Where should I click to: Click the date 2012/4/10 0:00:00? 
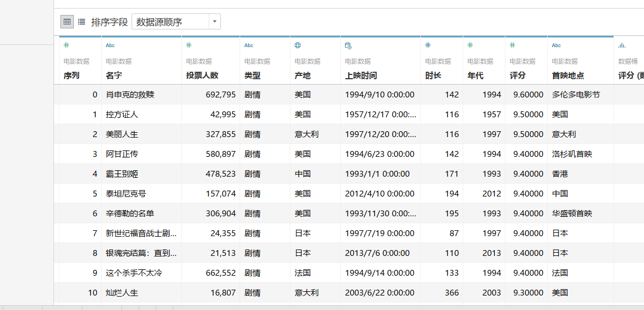[x=379, y=193]
